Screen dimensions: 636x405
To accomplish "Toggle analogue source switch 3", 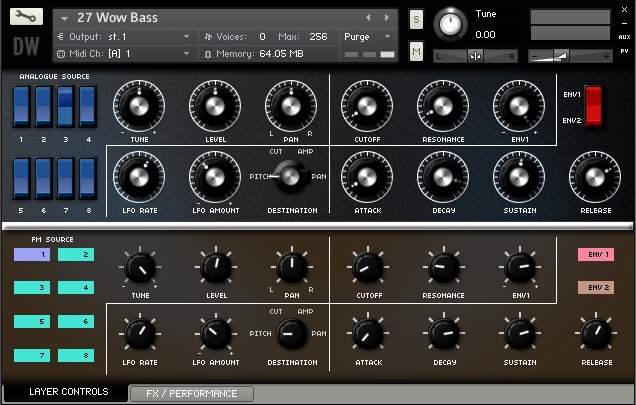I will pos(65,106).
